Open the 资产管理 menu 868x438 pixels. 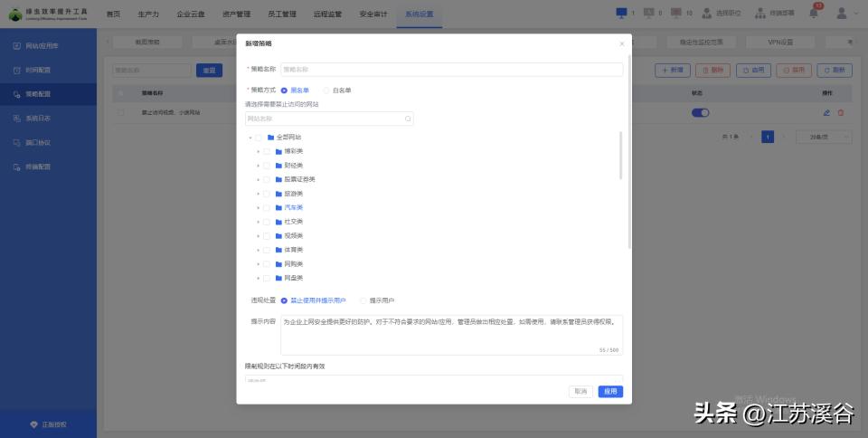pyautogui.click(x=236, y=14)
